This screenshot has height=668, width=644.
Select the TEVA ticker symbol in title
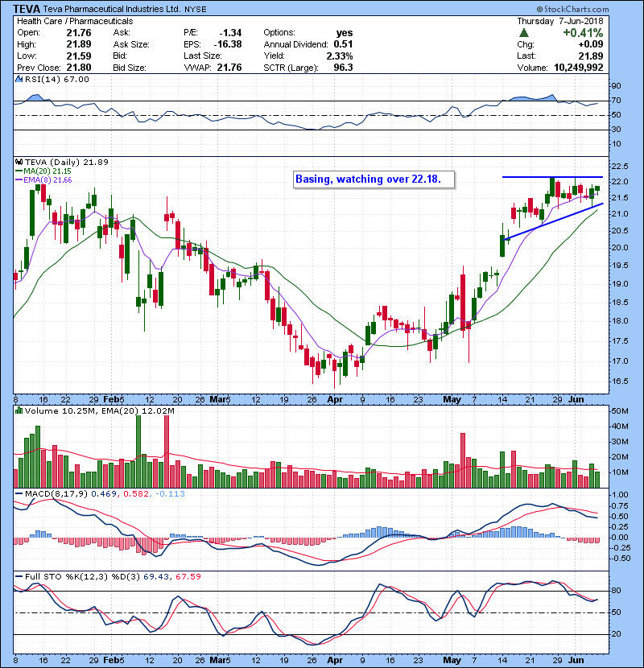[x=27, y=9]
